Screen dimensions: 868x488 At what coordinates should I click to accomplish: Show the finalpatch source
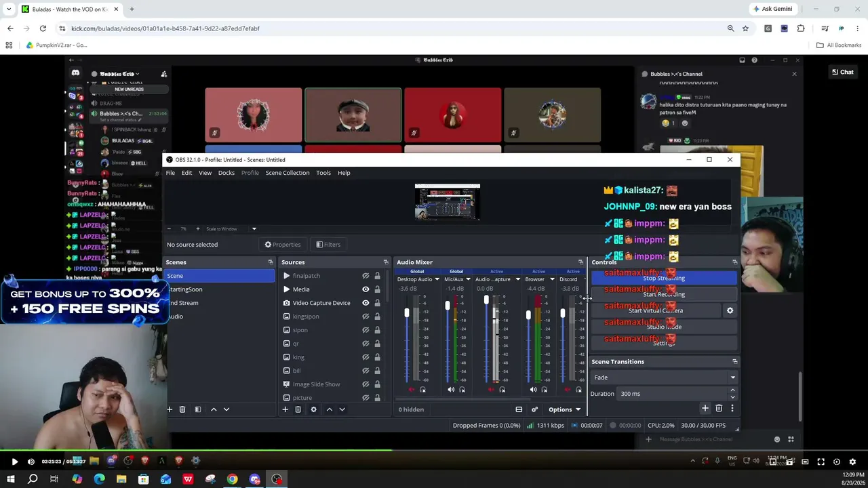(366, 276)
